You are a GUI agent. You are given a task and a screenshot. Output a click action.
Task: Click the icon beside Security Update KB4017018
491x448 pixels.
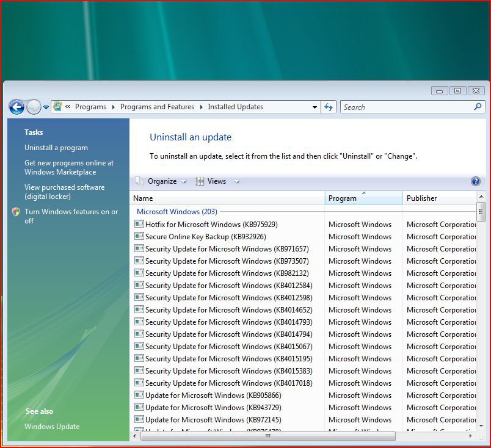click(139, 383)
